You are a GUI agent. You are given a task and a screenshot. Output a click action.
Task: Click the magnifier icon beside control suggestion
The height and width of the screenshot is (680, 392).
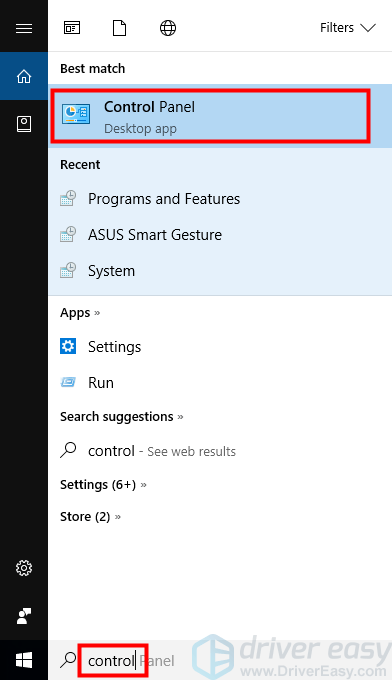(68, 450)
